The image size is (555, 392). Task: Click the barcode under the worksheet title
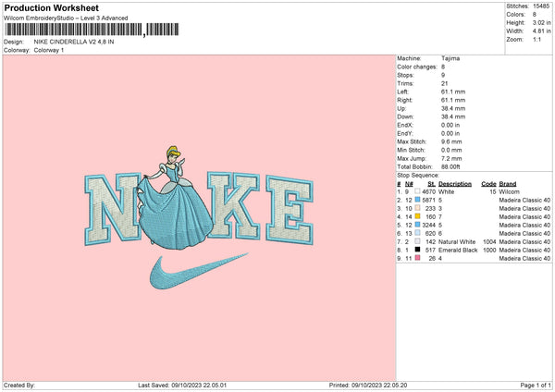(92, 30)
